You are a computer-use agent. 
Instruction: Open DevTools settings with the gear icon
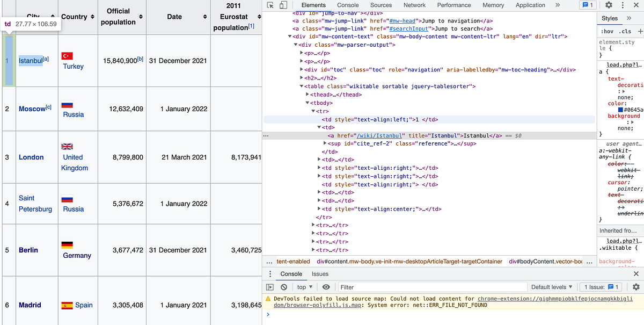[609, 5]
